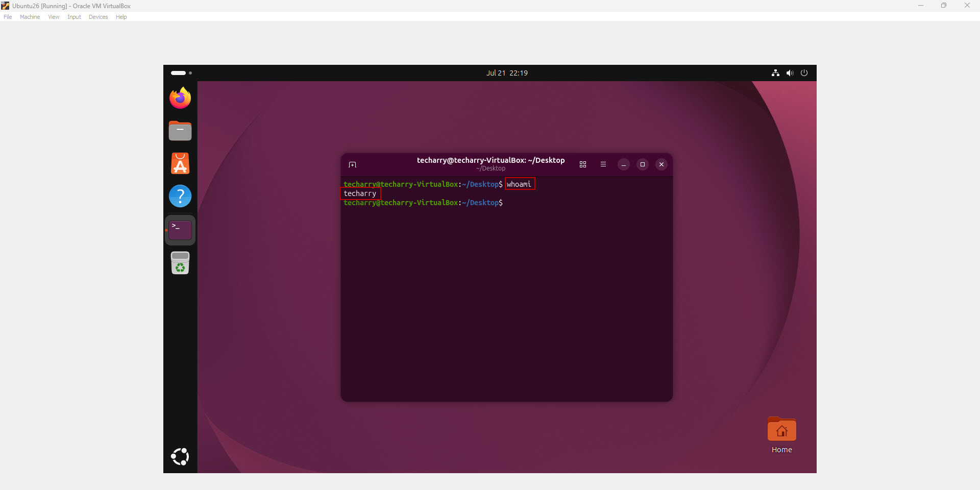
Task: Click the ~/Desktop subtitle in terminal header
Action: [x=491, y=168]
